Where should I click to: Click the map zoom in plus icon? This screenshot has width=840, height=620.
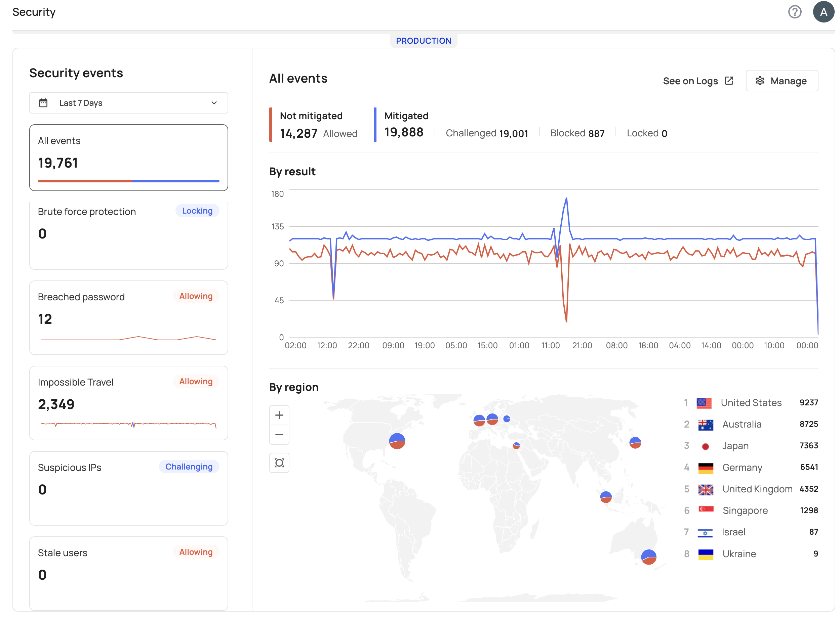click(279, 415)
